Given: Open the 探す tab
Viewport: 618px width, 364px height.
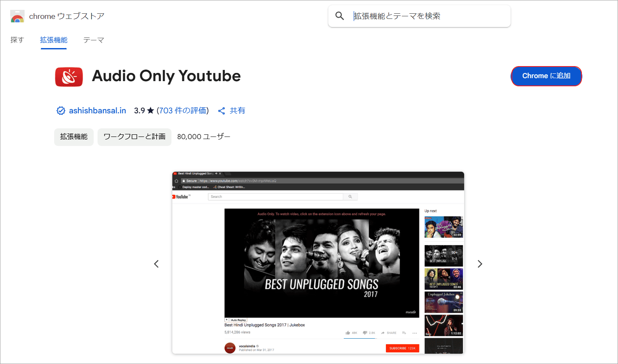Looking at the screenshot, I should point(17,40).
